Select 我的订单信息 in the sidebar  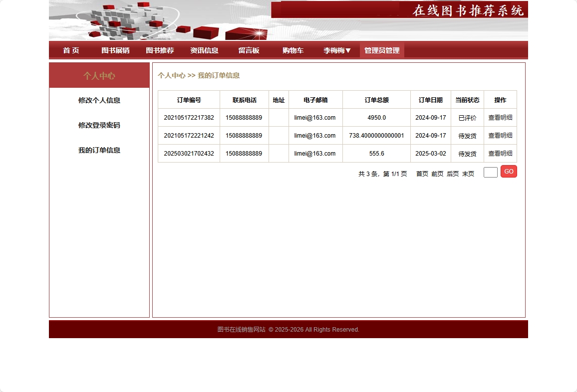99,150
